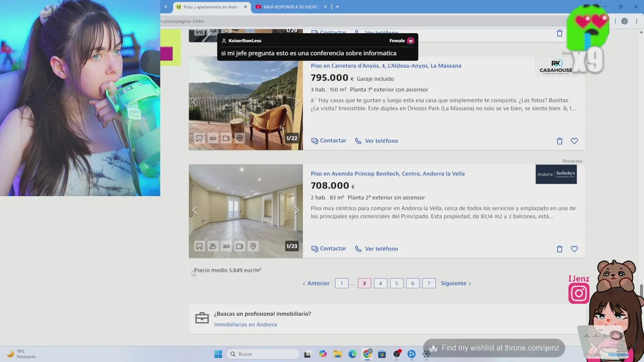Open Microsoft Edge from the taskbar
644x362 pixels.
coord(352,354)
